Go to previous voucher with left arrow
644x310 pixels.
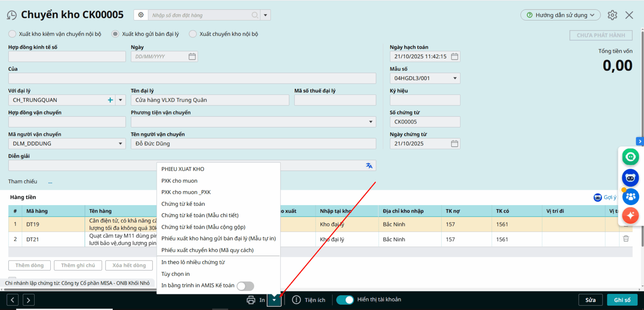pyautogui.click(x=12, y=300)
